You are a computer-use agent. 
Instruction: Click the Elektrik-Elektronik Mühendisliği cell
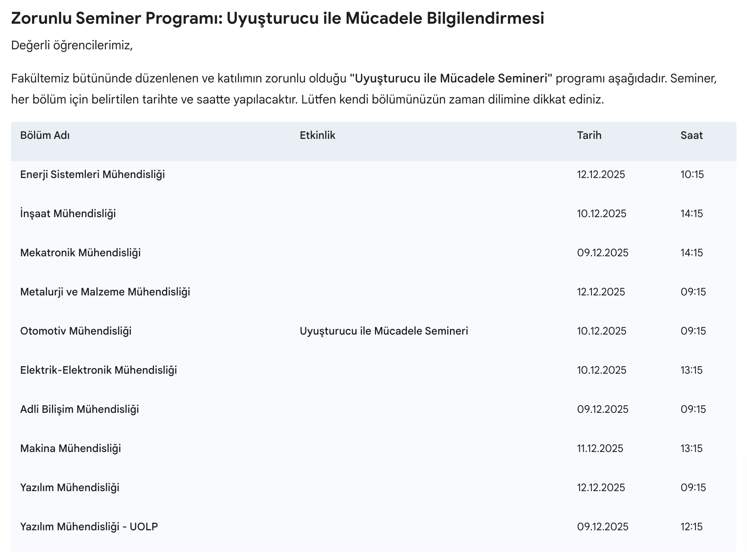(99, 370)
